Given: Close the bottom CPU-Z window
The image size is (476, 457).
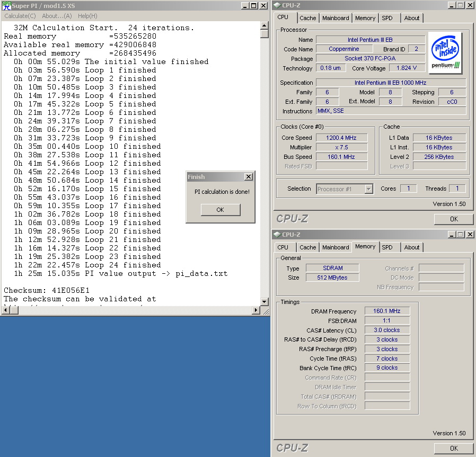Looking at the screenshot, I should pos(470,235).
